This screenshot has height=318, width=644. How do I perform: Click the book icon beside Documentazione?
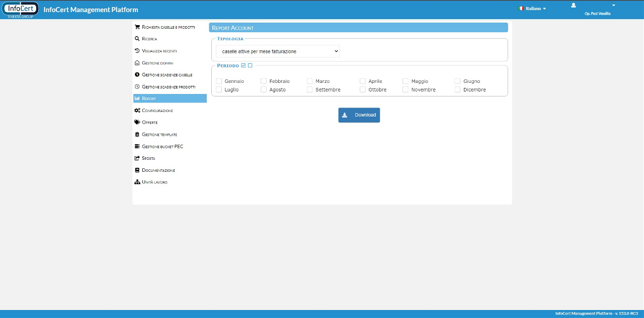pyautogui.click(x=137, y=170)
